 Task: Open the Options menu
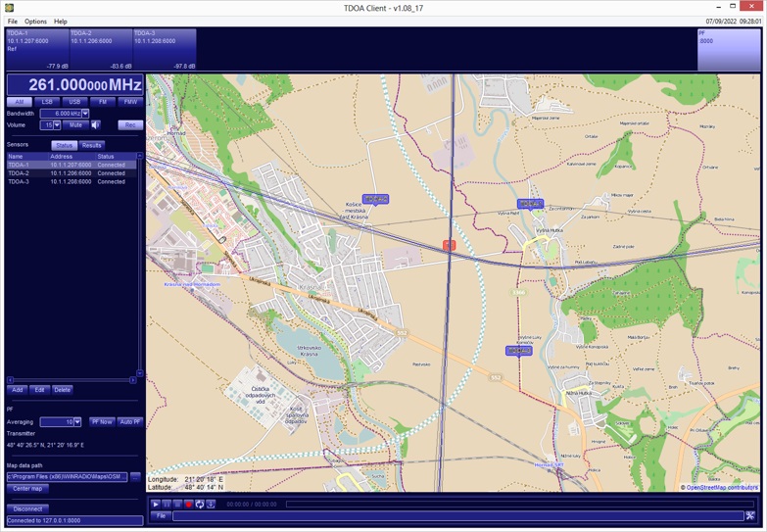coord(35,21)
